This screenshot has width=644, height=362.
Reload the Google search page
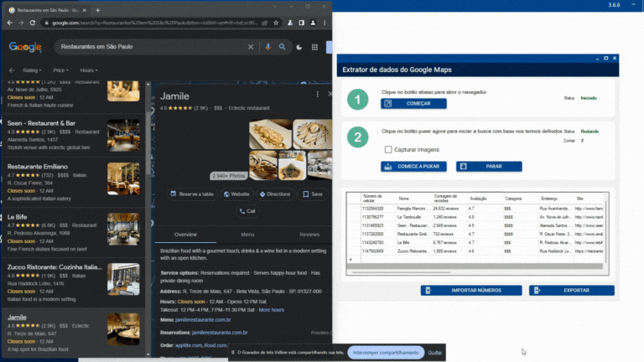pos(33,23)
